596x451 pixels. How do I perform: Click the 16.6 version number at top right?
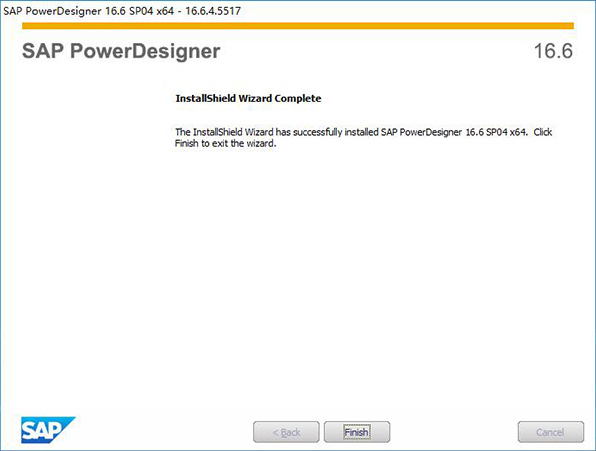pos(553,51)
